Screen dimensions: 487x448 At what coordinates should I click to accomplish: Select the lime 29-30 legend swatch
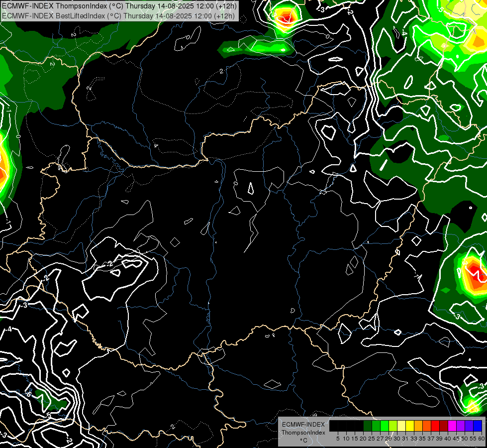[393, 426]
